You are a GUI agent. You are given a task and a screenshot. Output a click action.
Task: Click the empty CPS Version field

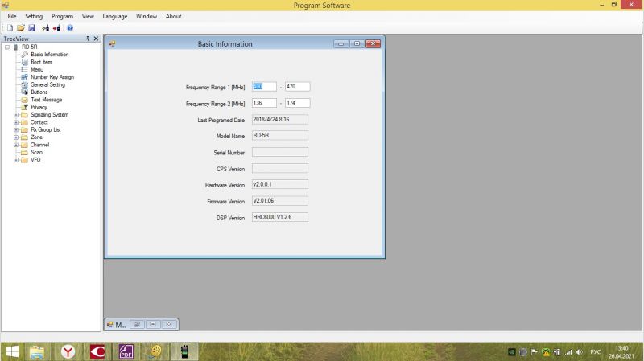click(x=279, y=168)
